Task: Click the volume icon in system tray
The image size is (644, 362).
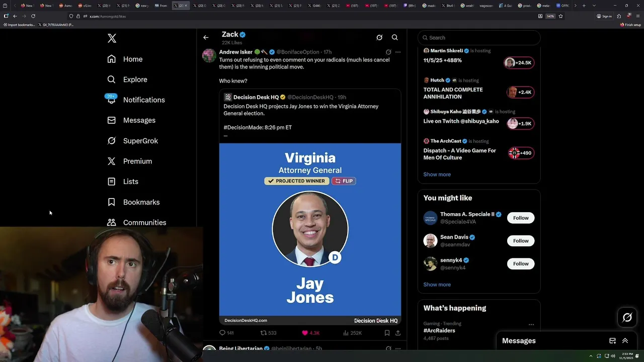Action: 613,356
